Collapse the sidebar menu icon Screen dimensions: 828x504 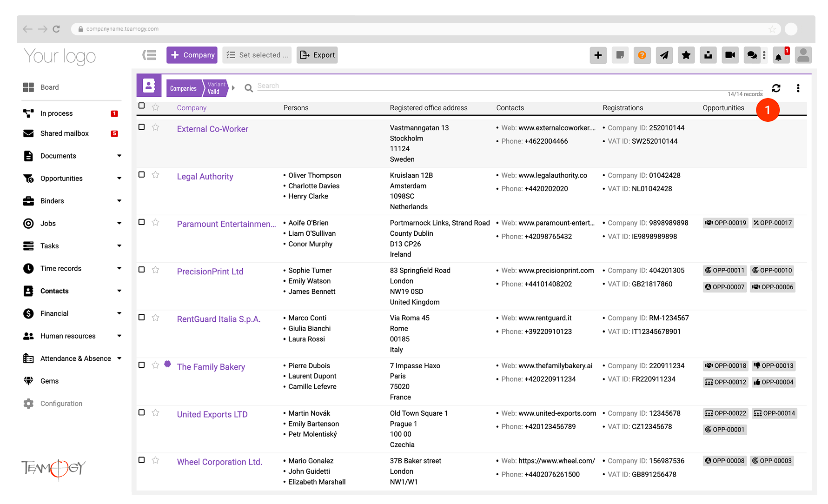click(149, 55)
